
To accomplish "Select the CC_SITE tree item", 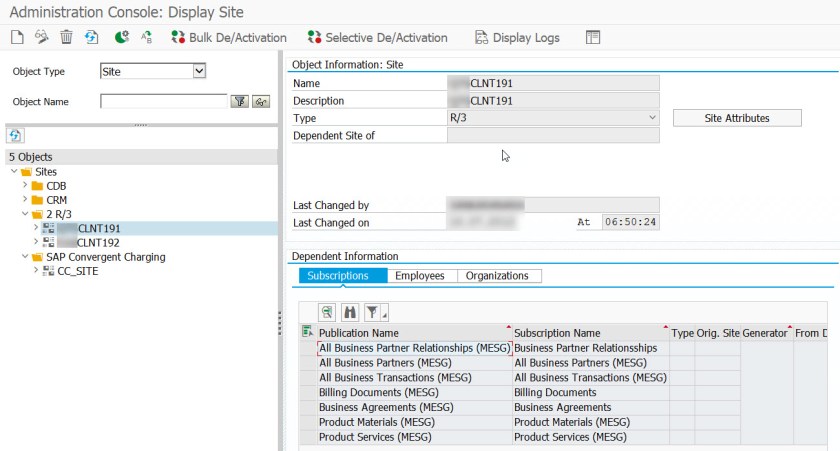I will tap(78, 271).
